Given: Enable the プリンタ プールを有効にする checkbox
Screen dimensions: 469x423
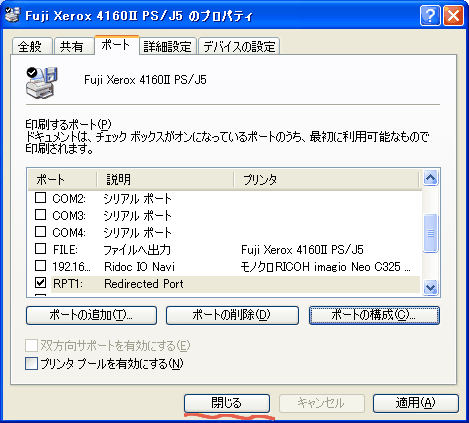Looking at the screenshot, I should (x=31, y=364).
